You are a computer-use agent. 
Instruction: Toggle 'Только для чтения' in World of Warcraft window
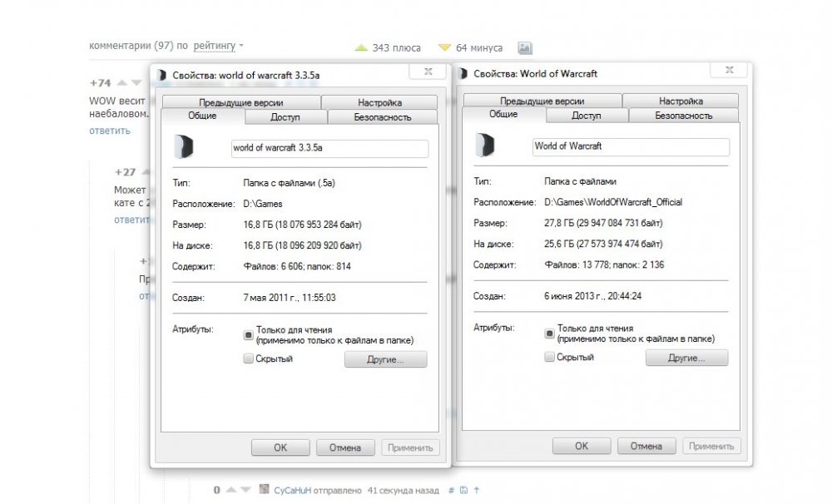(549, 334)
